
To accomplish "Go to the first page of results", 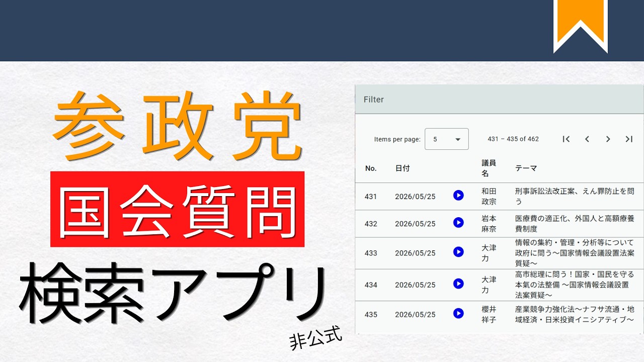I will pyautogui.click(x=566, y=139).
